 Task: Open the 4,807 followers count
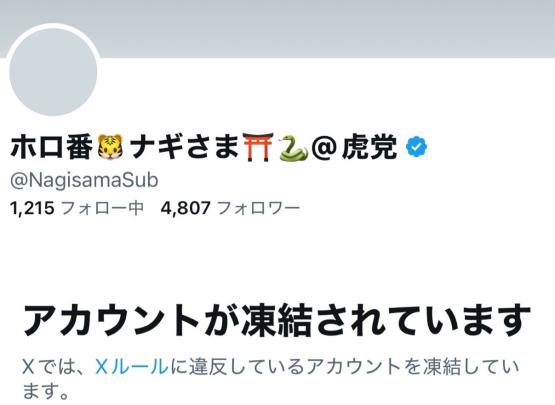185,208
